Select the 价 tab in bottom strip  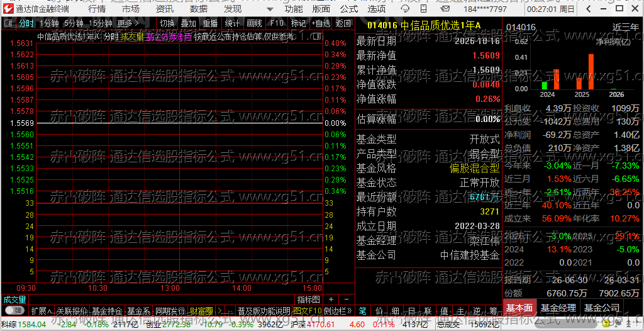(379, 310)
